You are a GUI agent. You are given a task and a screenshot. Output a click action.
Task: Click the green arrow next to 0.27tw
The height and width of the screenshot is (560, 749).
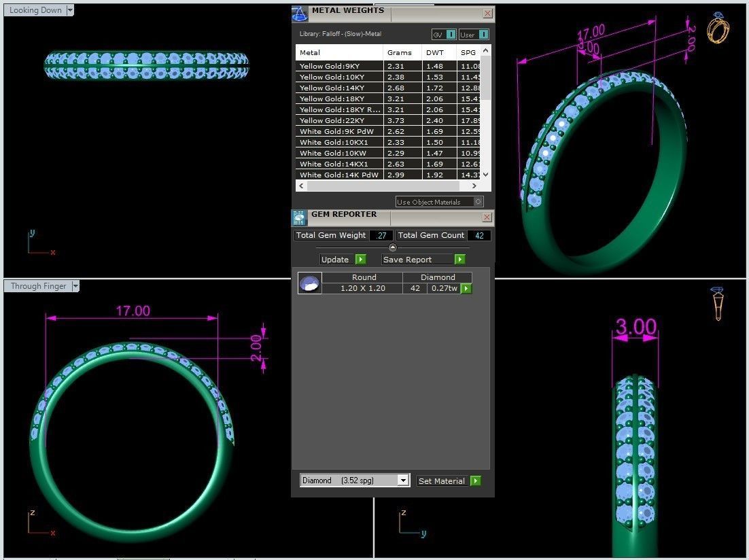[x=466, y=288]
